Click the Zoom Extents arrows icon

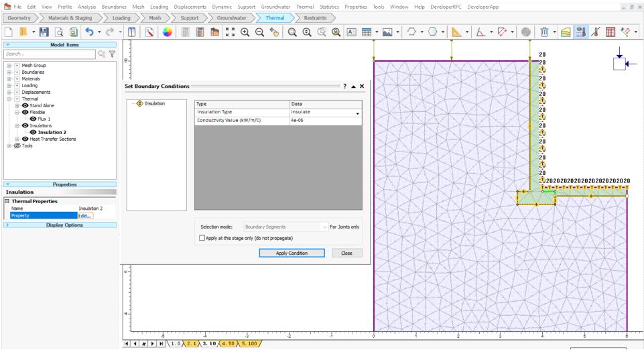point(231,32)
